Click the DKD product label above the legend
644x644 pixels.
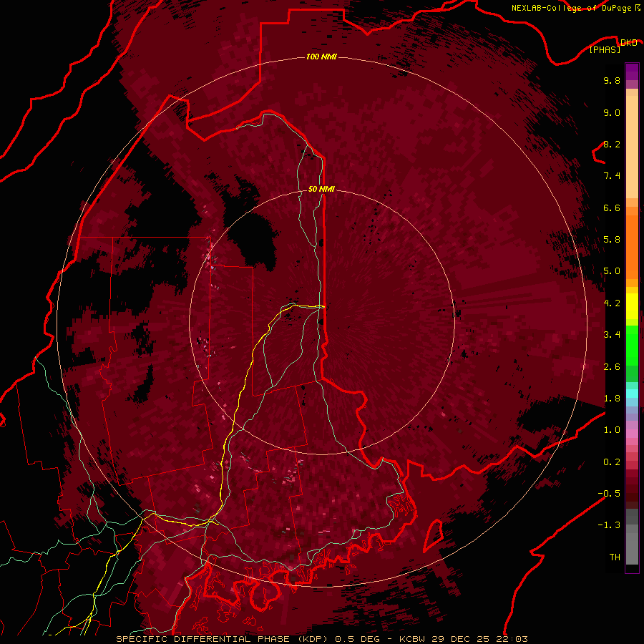pyautogui.click(x=628, y=42)
